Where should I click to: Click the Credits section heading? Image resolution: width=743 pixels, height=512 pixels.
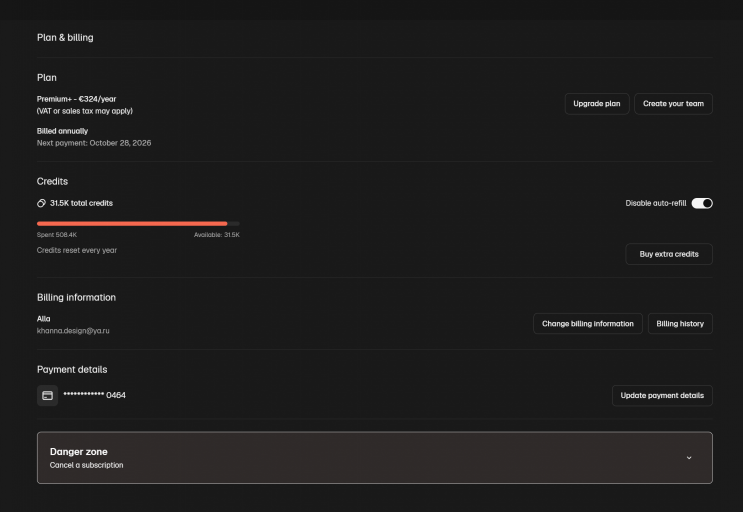(x=52, y=181)
